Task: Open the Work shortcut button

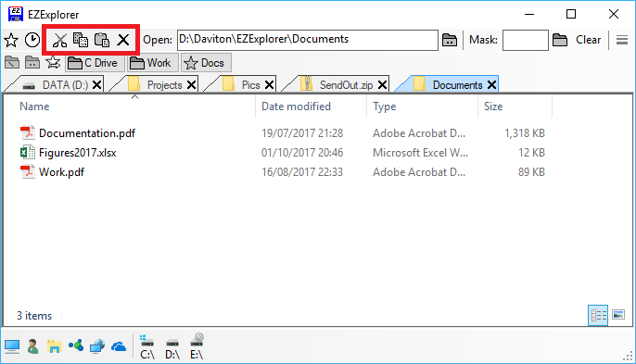Action: pos(152,63)
